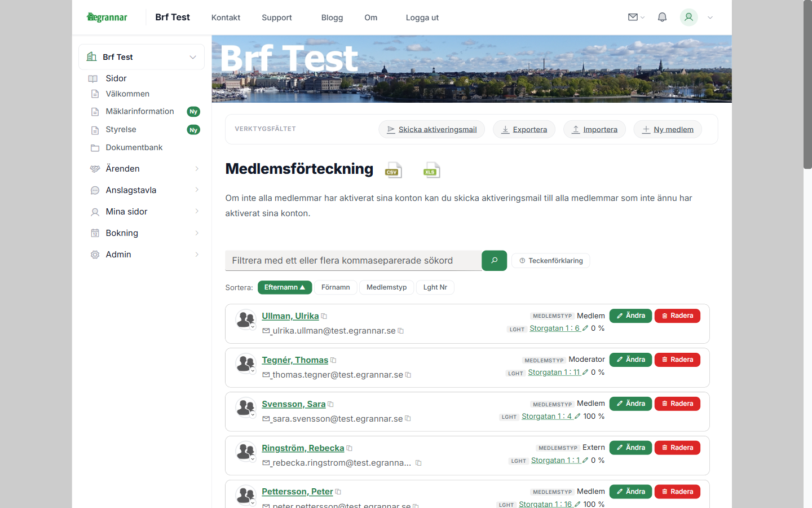Viewport: 812px width, 508px height.
Task: Open the mail envelope icon in top bar
Action: [x=632, y=17]
